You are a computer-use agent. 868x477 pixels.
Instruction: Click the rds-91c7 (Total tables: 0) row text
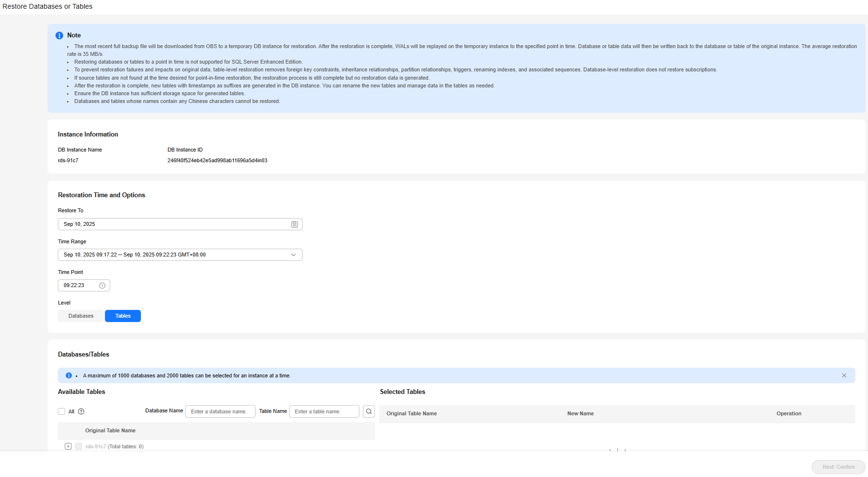pyautogui.click(x=115, y=447)
